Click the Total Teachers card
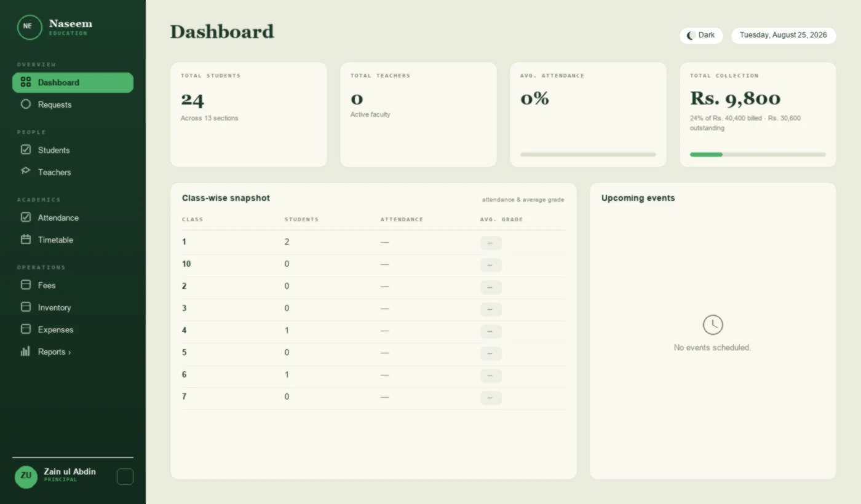 point(418,114)
